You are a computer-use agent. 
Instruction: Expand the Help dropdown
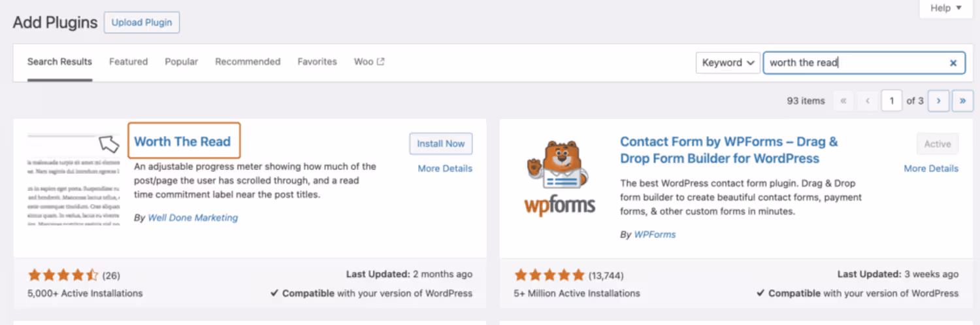click(x=945, y=9)
